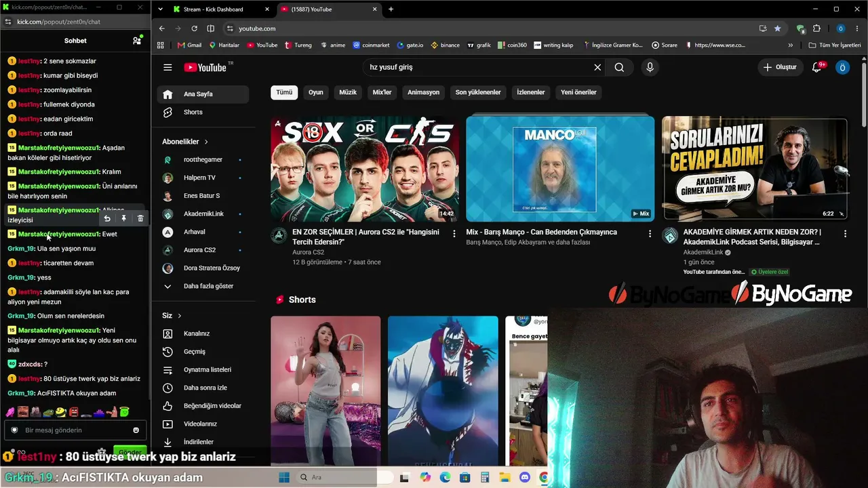Select the İzlenenler filter chip
This screenshot has height=488, width=868.
[x=531, y=92]
